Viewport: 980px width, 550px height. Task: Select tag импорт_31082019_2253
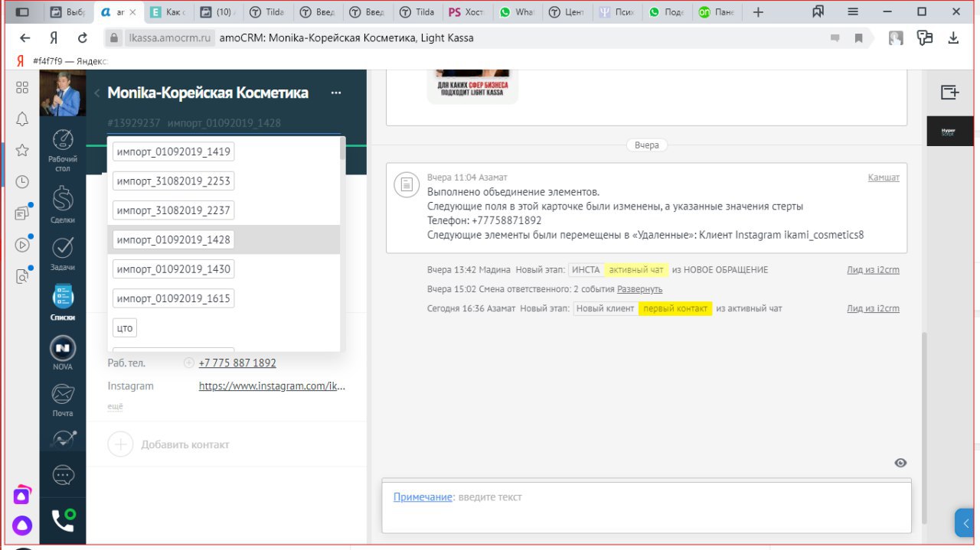[x=173, y=181]
